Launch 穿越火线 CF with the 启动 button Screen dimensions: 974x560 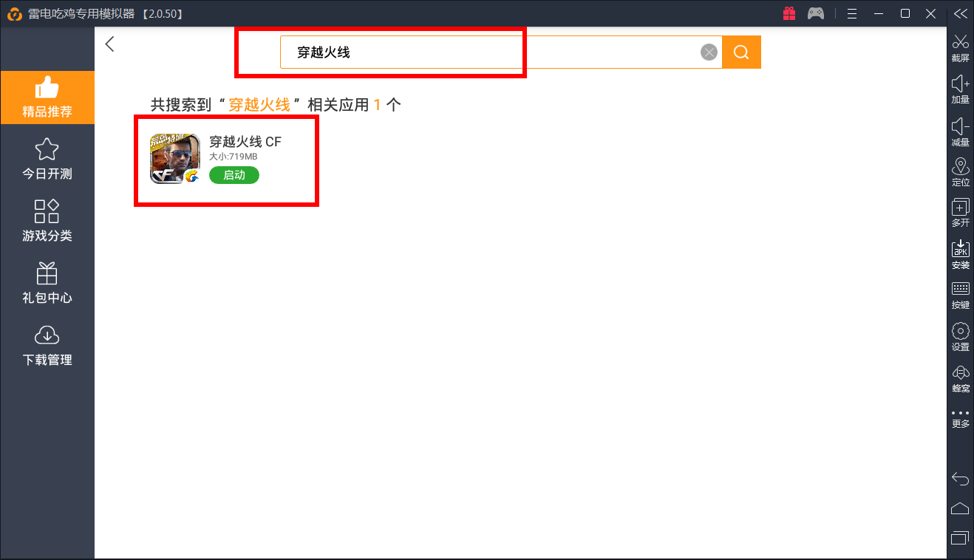click(234, 175)
